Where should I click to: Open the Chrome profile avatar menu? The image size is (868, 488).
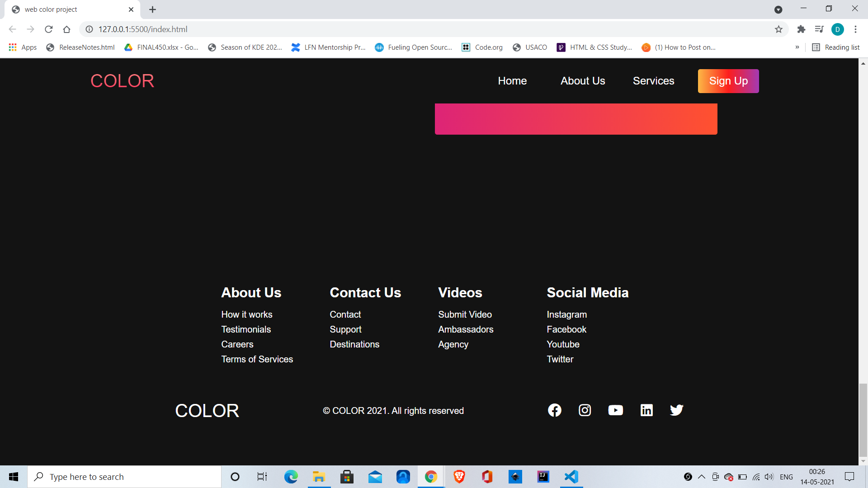tap(838, 29)
